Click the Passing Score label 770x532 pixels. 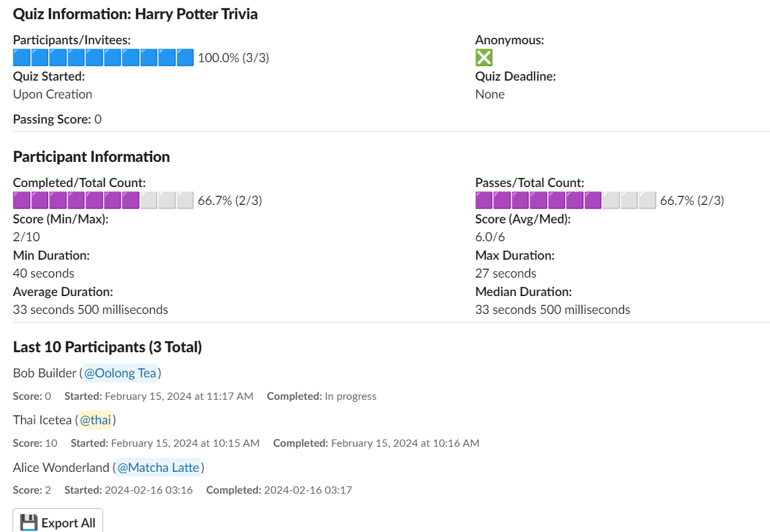click(52, 120)
